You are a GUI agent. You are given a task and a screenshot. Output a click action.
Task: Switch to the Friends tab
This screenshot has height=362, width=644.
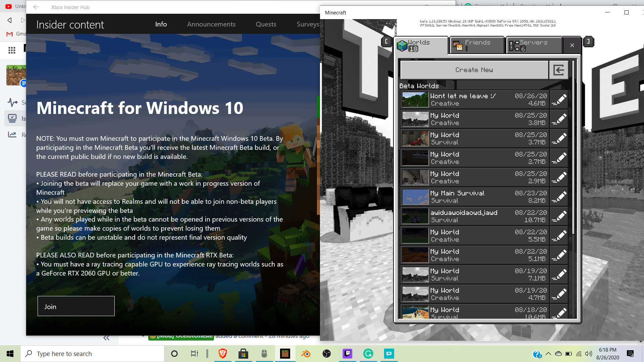click(477, 45)
